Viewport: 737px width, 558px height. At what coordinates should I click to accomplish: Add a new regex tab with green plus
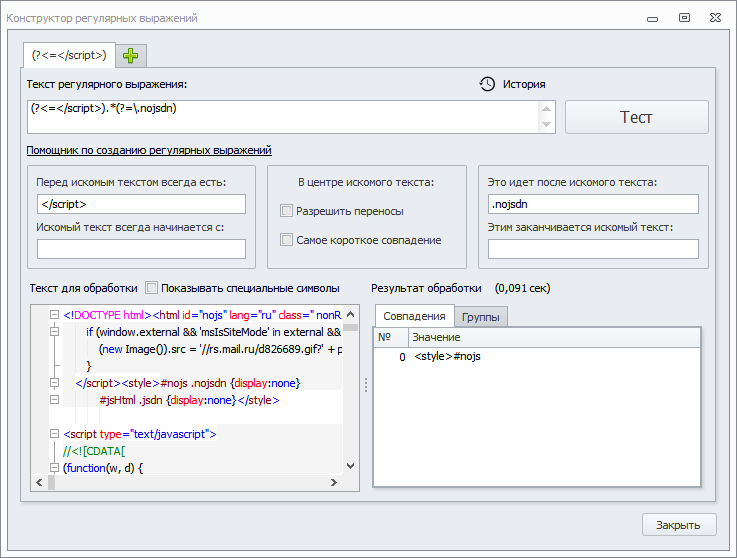132,55
